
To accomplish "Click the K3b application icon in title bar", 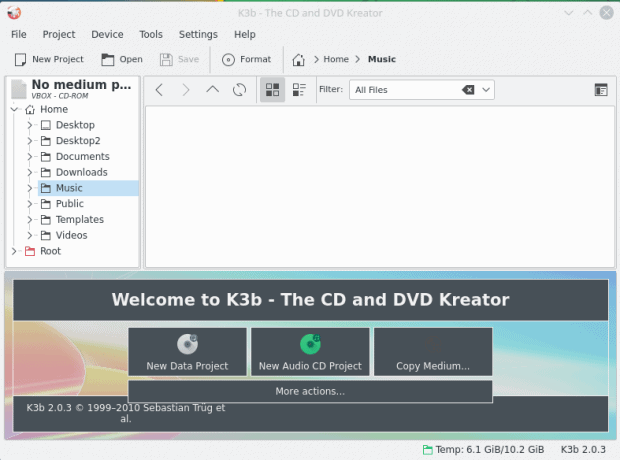I will [14, 13].
